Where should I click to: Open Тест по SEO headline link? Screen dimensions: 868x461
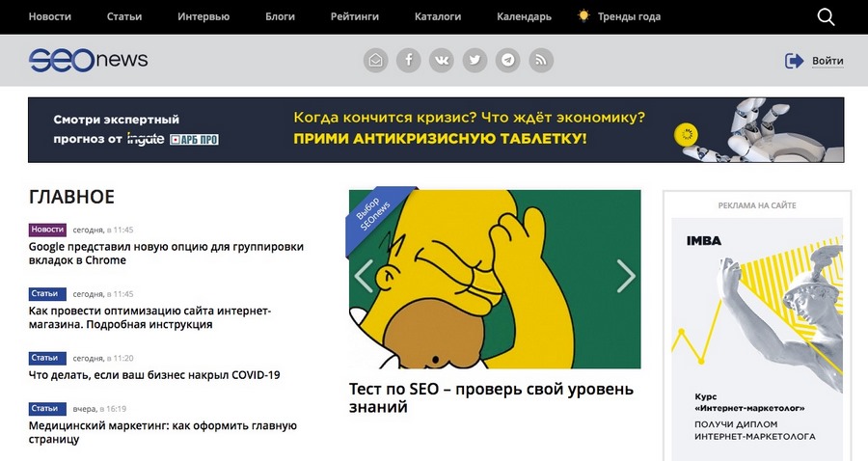point(491,397)
